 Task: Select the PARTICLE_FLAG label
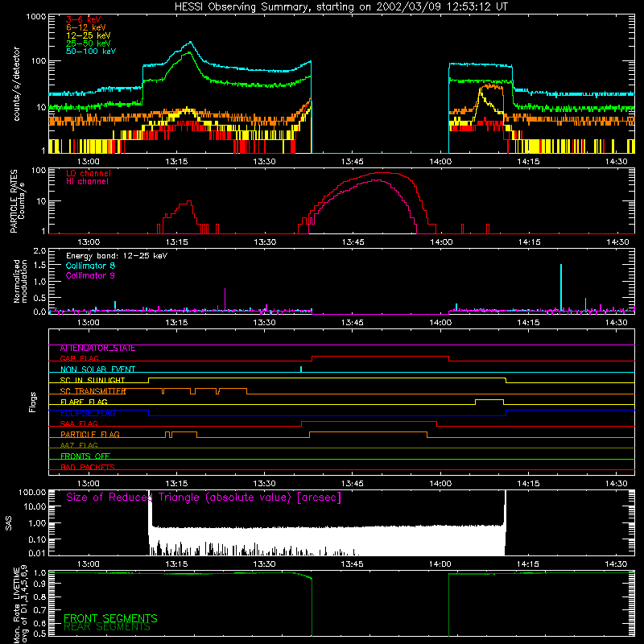(90, 435)
